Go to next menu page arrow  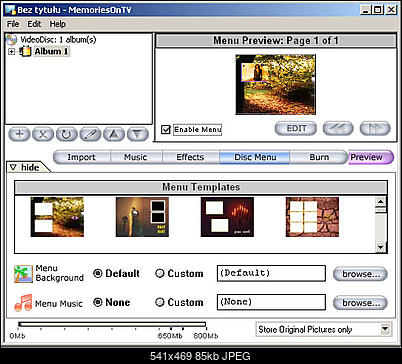point(375,128)
